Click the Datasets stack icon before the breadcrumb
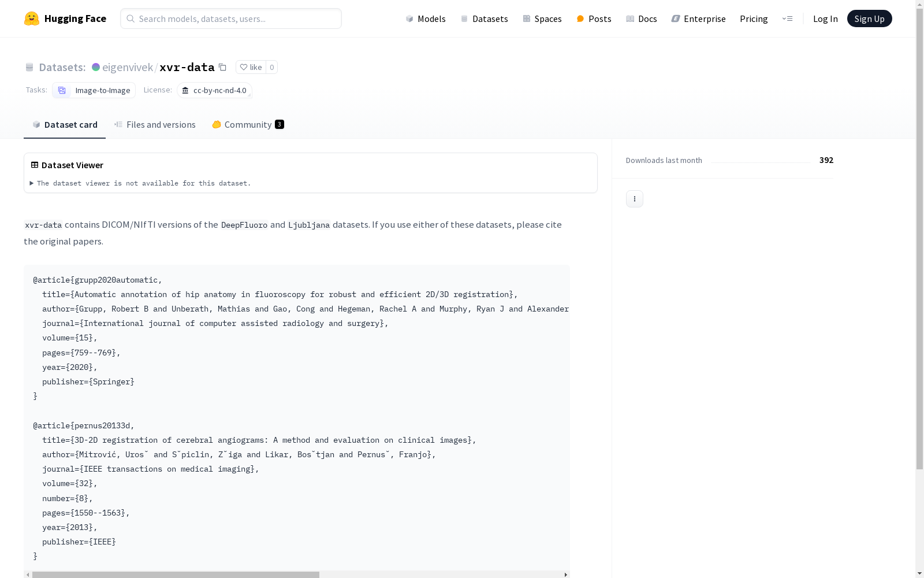This screenshot has width=924, height=578. pyautogui.click(x=29, y=67)
